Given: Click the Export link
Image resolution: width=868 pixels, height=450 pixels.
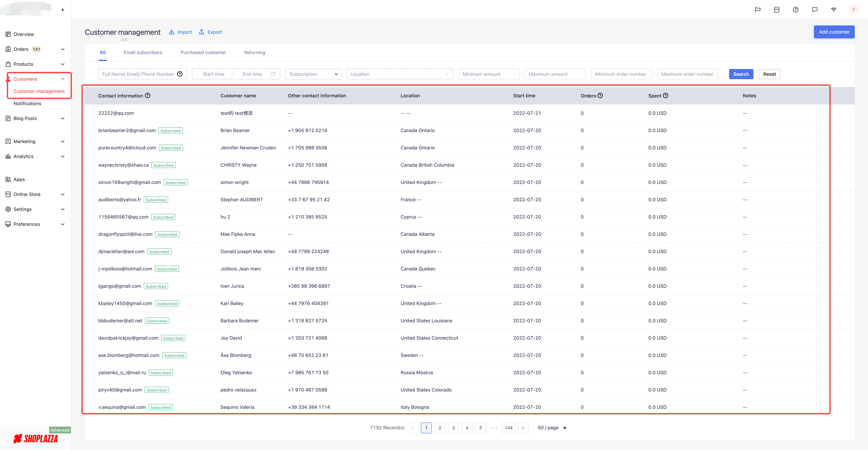Looking at the screenshot, I should point(215,32).
